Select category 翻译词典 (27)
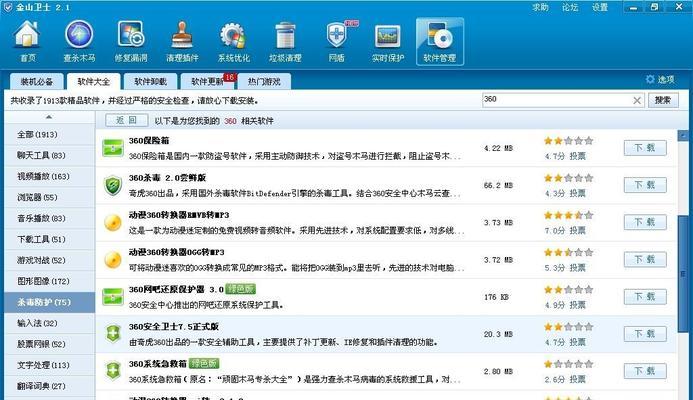 click(x=50, y=386)
